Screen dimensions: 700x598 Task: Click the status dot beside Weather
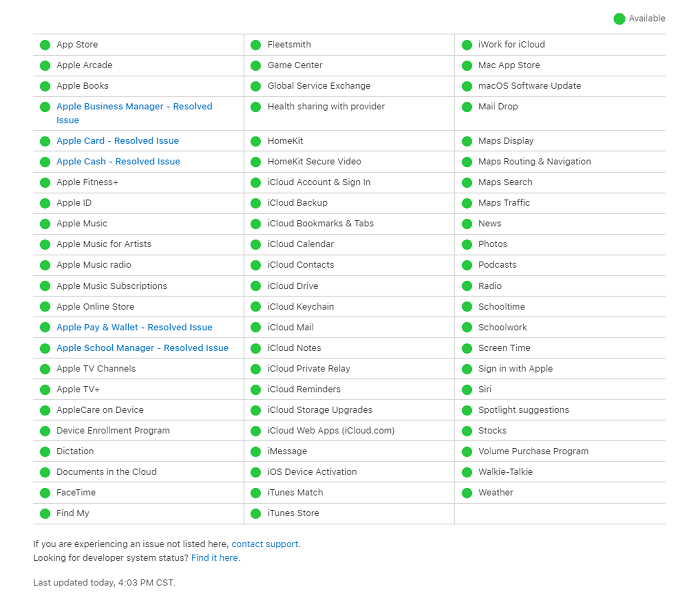(x=467, y=493)
